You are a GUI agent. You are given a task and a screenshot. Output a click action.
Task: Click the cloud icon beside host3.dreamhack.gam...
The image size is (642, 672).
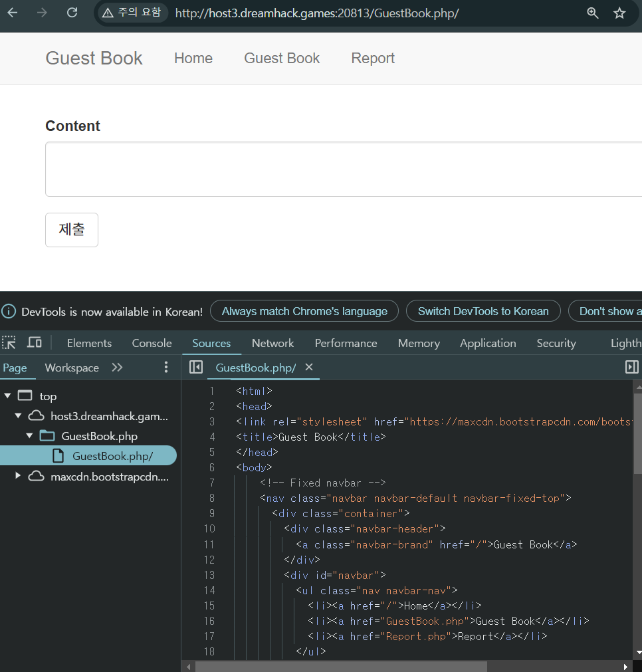pyautogui.click(x=37, y=415)
